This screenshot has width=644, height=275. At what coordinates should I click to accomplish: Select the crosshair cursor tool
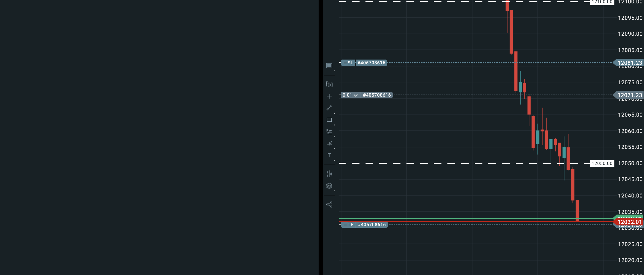pyautogui.click(x=329, y=96)
